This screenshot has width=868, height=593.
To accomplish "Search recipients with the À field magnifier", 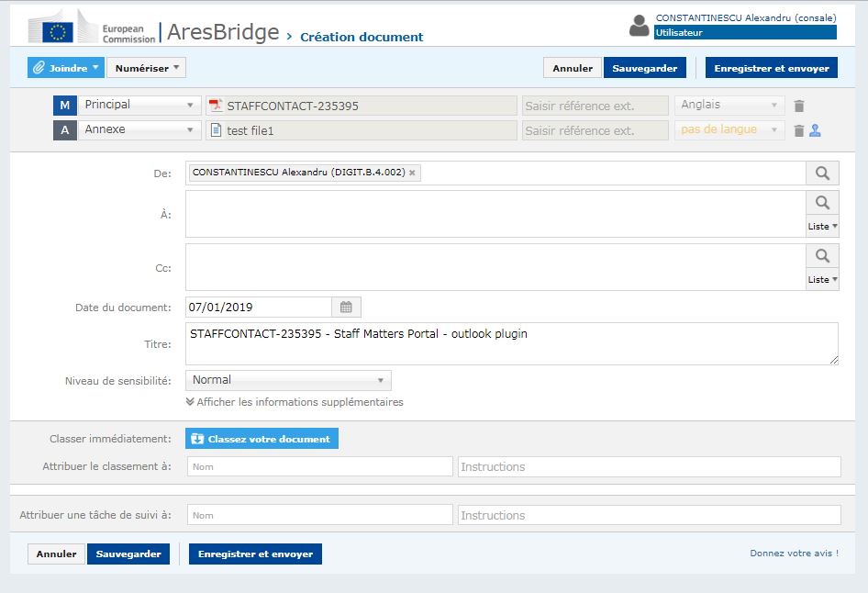I will [x=822, y=203].
